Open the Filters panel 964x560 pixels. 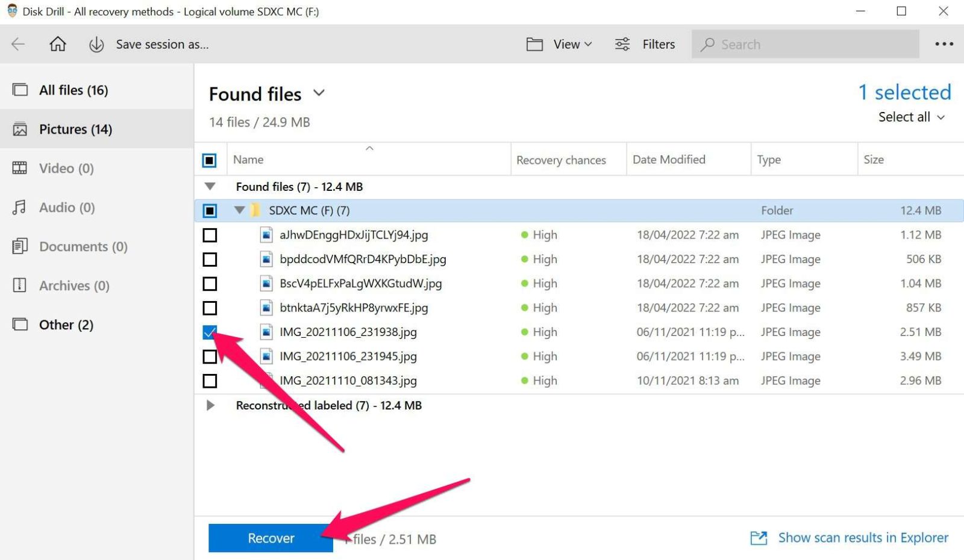pyautogui.click(x=645, y=43)
